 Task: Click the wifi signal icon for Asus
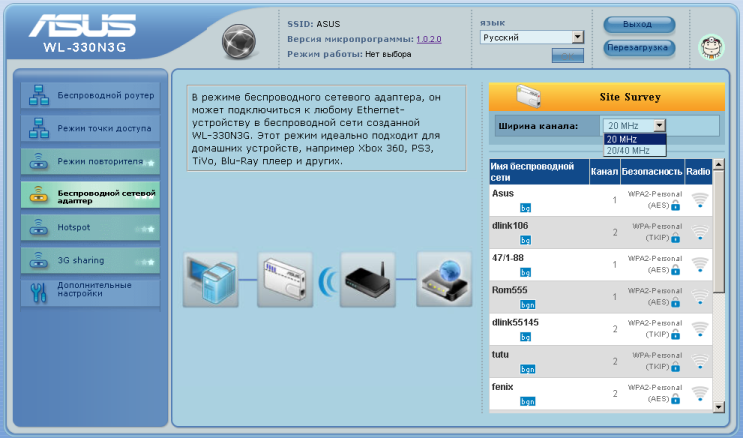click(x=700, y=200)
